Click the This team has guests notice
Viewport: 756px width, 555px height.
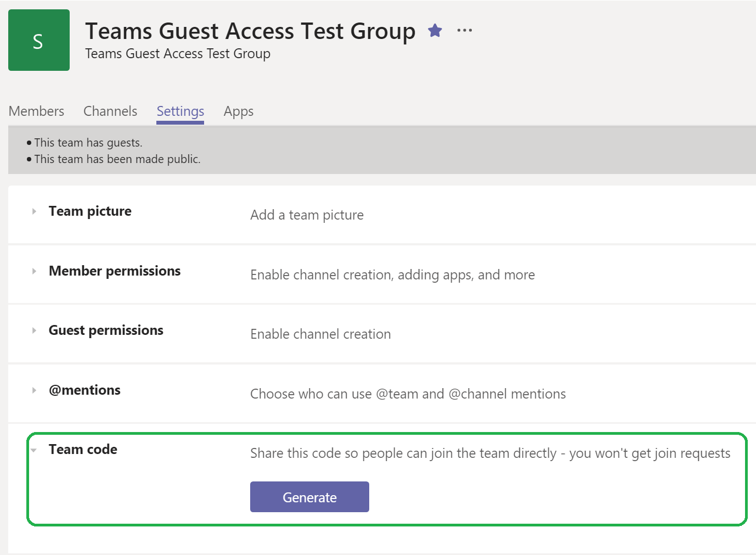click(x=88, y=142)
